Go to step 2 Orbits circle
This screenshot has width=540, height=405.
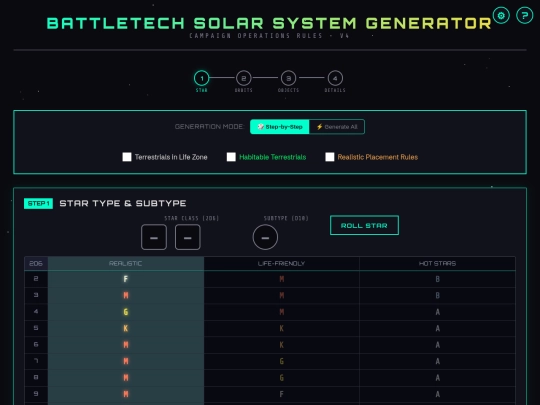(243, 78)
